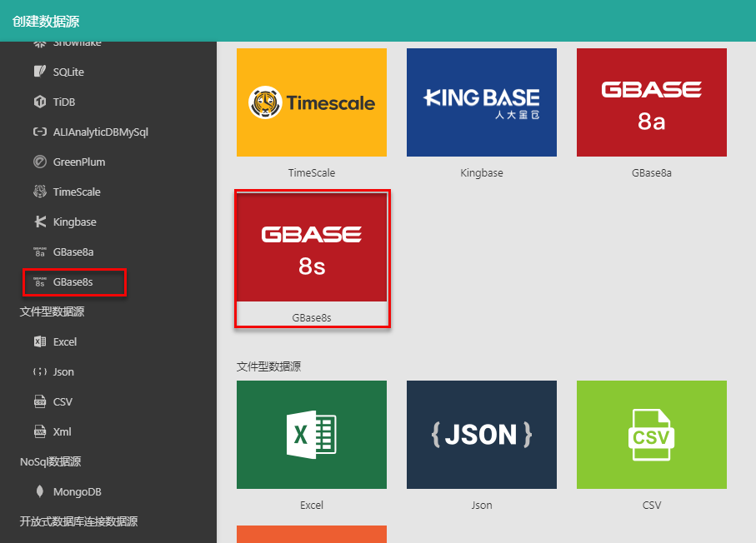Click the GBase8a caption under the tile
This screenshot has height=543, width=756.
(x=651, y=172)
